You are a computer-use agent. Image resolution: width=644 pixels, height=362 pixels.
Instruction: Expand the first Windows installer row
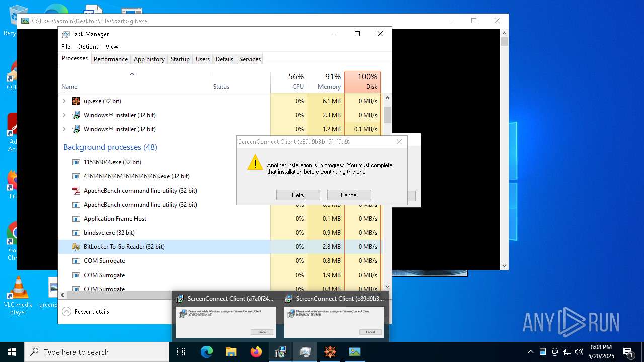64,115
